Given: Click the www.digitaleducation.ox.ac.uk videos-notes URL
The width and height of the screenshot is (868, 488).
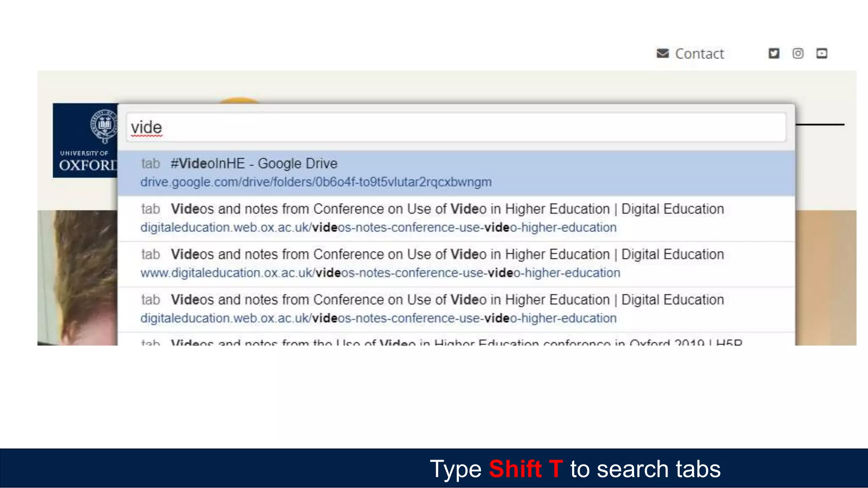Looking at the screenshot, I should pyautogui.click(x=380, y=273).
